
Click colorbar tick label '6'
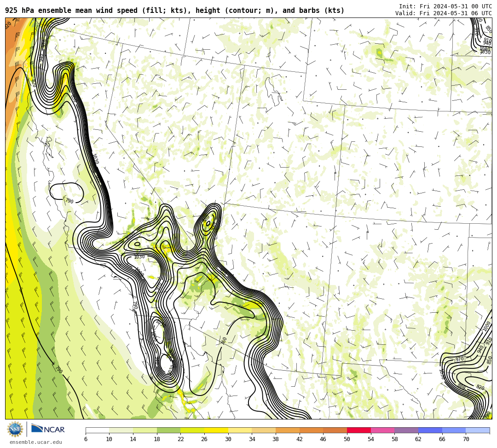pos(86,439)
